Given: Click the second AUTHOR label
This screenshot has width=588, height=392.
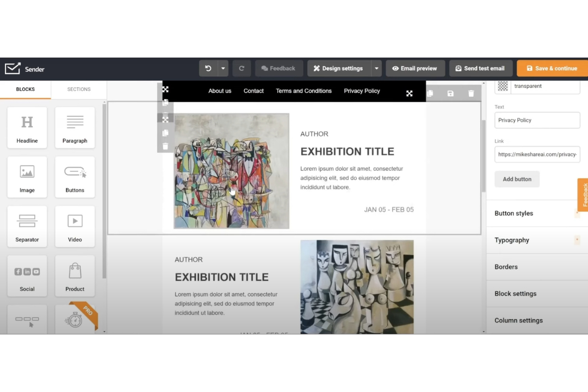Looking at the screenshot, I should click(x=189, y=260).
